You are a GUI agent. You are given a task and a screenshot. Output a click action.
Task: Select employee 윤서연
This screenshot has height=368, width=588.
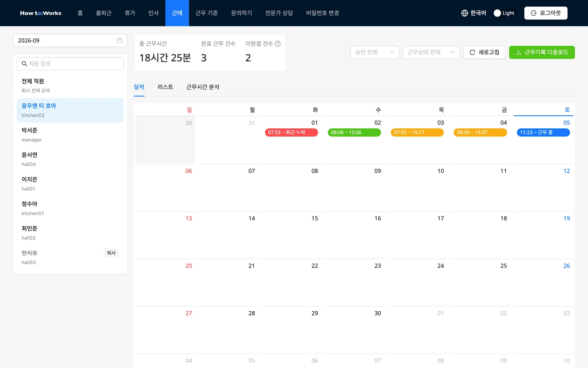pyautogui.click(x=70, y=159)
